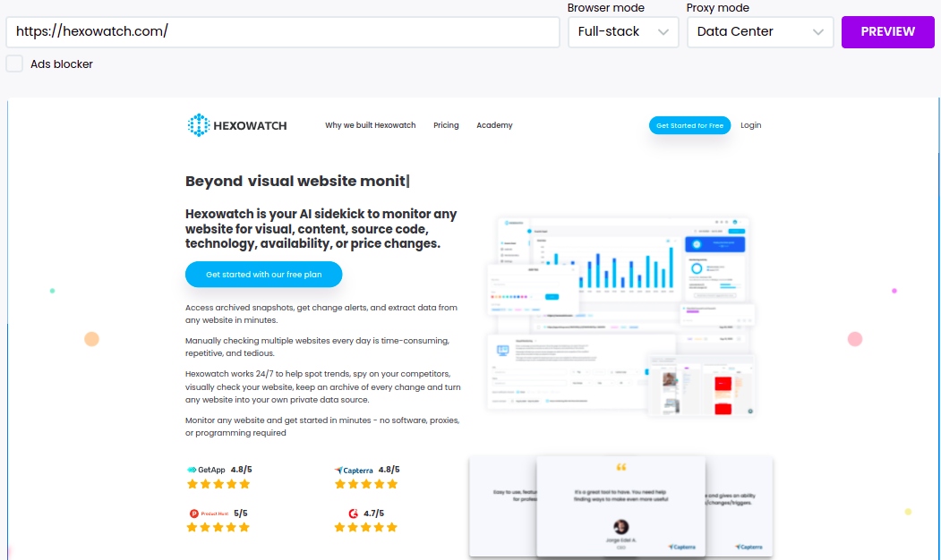Click the URL input field
This screenshot has width=941, height=560.
pyautogui.click(x=282, y=31)
